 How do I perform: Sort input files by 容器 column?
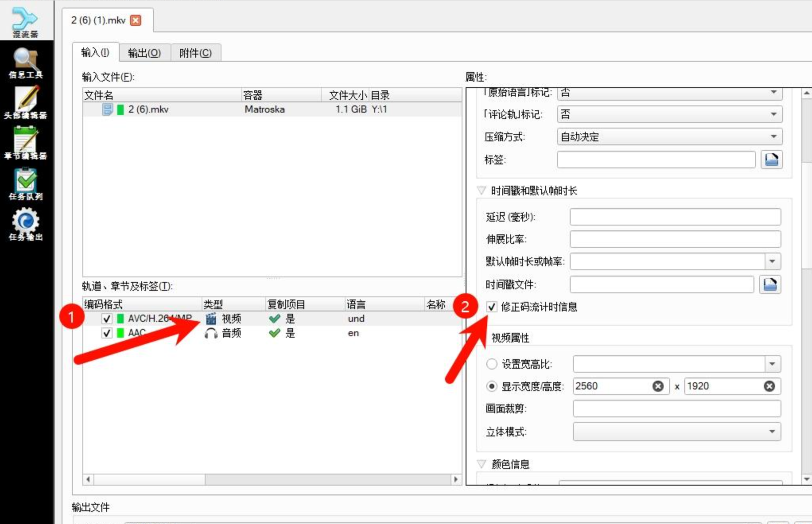click(x=282, y=95)
